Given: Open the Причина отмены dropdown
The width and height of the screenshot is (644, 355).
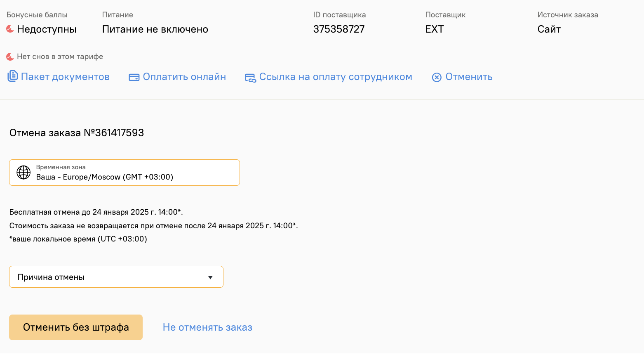Looking at the screenshot, I should point(116,277).
